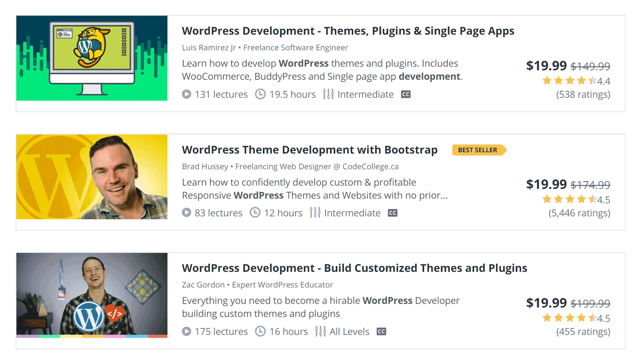
Task: Click the star rating showing 4.4
Action: [x=570, y=81]
